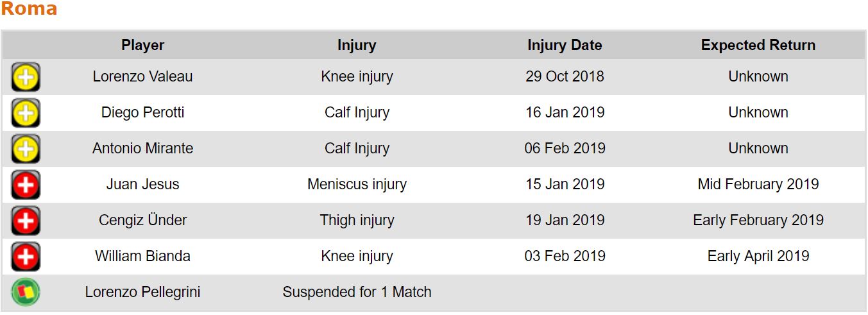Select the 'Mid February 2019' return date
868x315 pixels.
758,184
